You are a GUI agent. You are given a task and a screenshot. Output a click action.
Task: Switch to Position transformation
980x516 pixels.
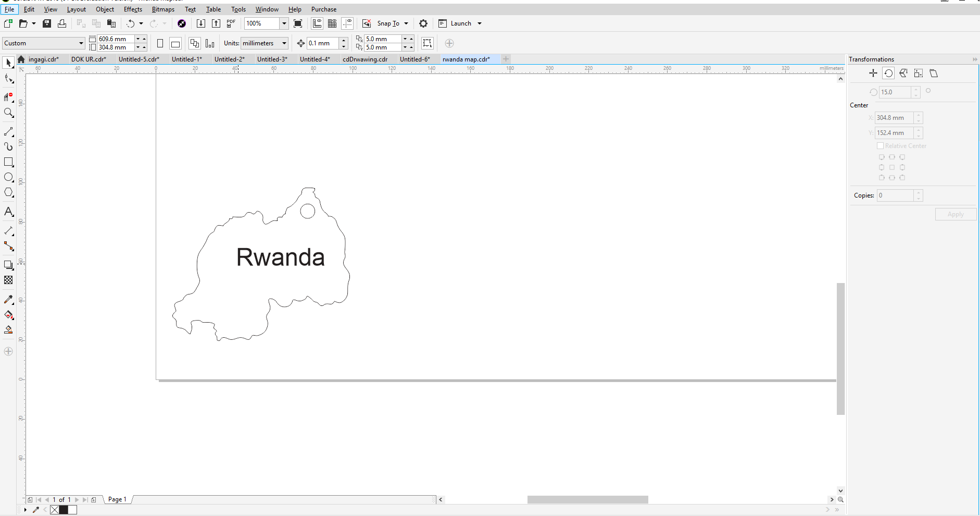click(873, 73)
